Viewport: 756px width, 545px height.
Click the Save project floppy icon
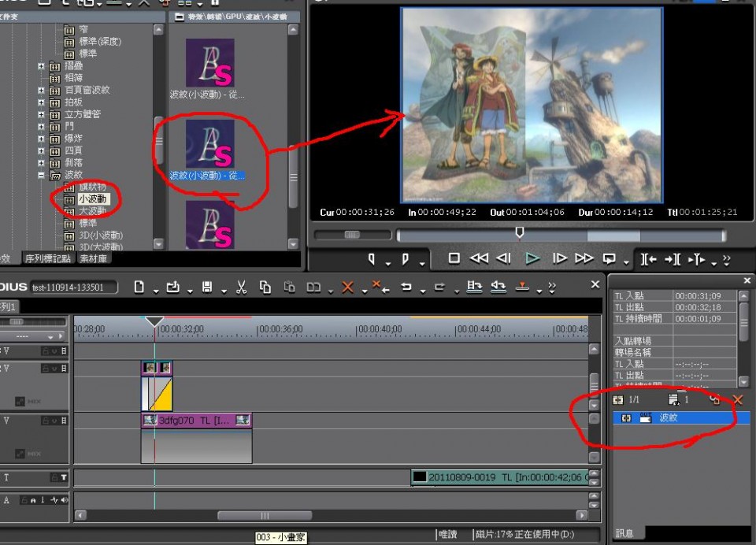(x=207, y=287)
